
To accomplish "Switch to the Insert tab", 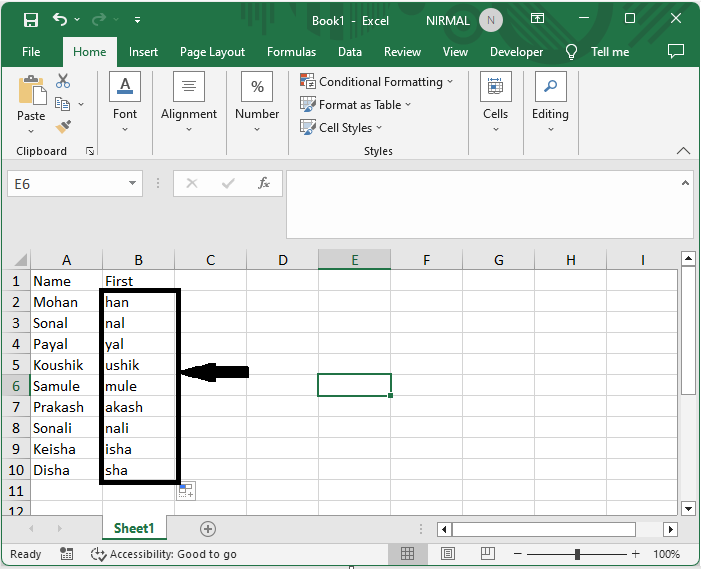I will 143,52.
